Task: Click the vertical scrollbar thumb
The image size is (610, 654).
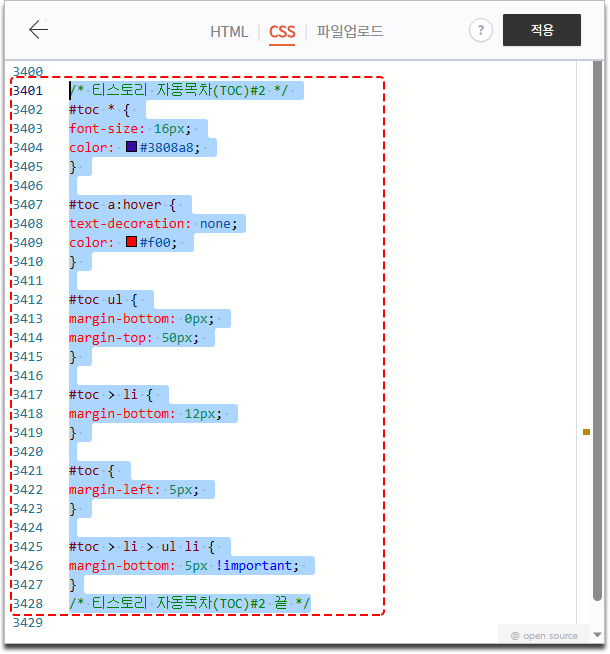Action: (597, 330)
